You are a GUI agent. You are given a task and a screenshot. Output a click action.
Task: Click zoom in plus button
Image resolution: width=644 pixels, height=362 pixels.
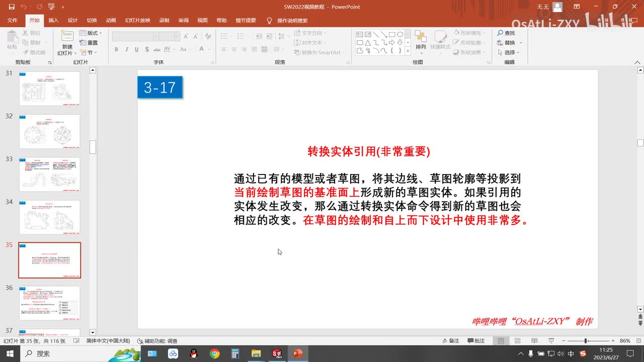point(613,341)
